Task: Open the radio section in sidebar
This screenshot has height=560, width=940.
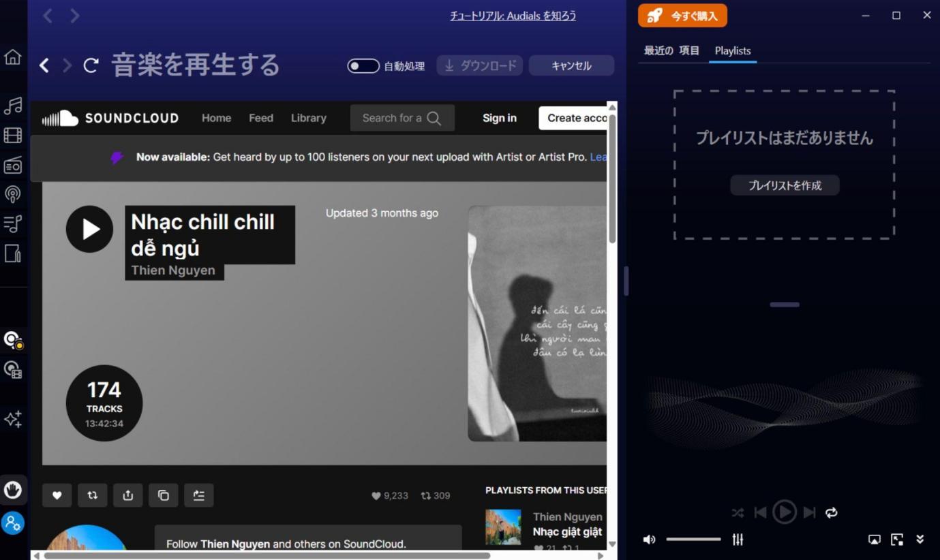Action: (x=13, y=165)
